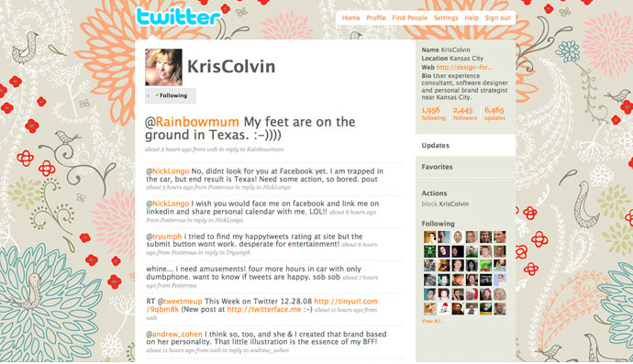Open the design-for web link in profile

click(x=464, y=68)
